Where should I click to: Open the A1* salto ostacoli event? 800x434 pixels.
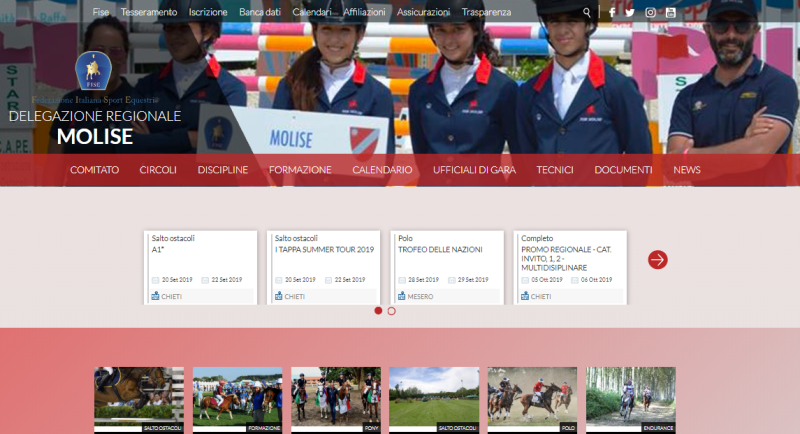pos(201,268)
